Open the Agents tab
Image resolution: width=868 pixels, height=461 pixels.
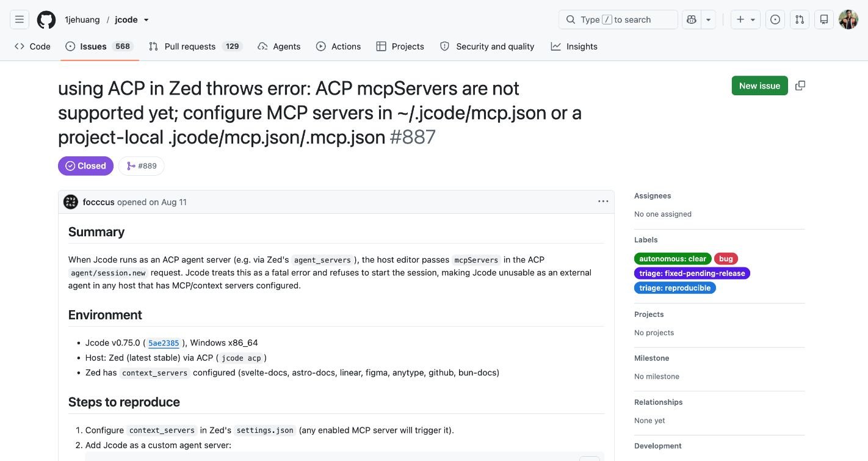pos(279,46)
